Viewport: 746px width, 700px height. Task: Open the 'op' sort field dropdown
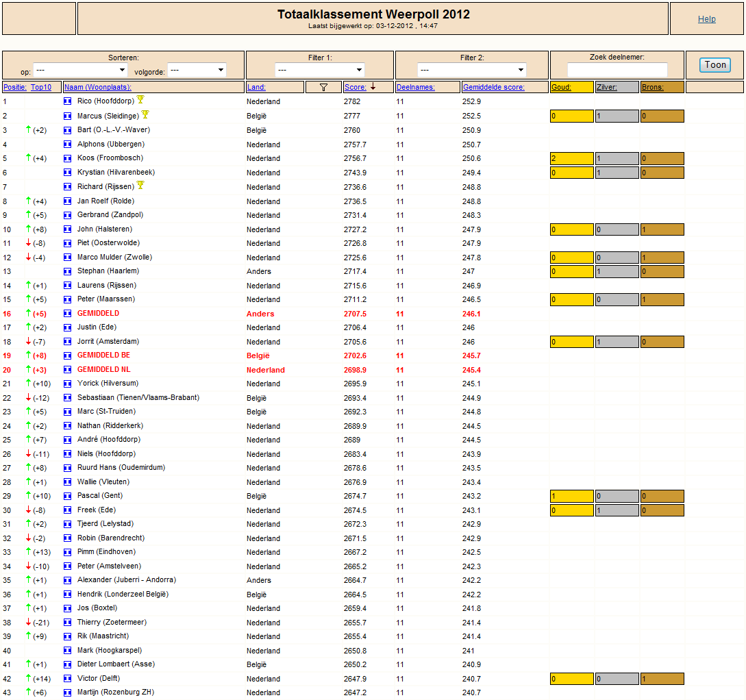point(80,71)
